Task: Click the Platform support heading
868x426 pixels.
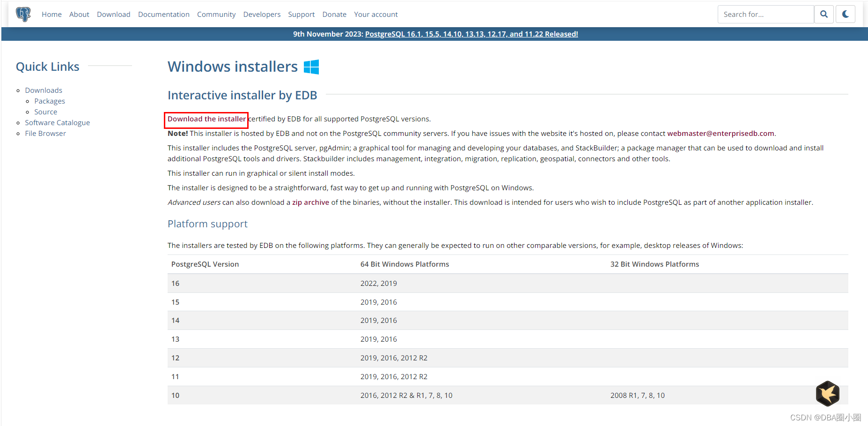Action: [x=207, y=224]
